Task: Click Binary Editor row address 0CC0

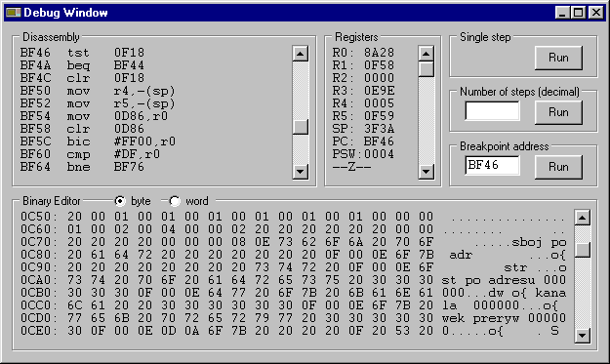Action: tap(39, 305)
